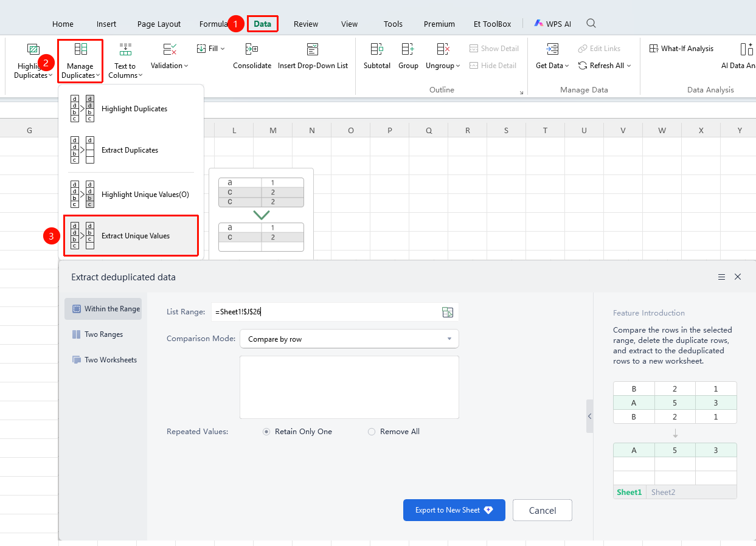Click the Consolidate tool
The width and height of the screenshot is (756, 546).
252,56
